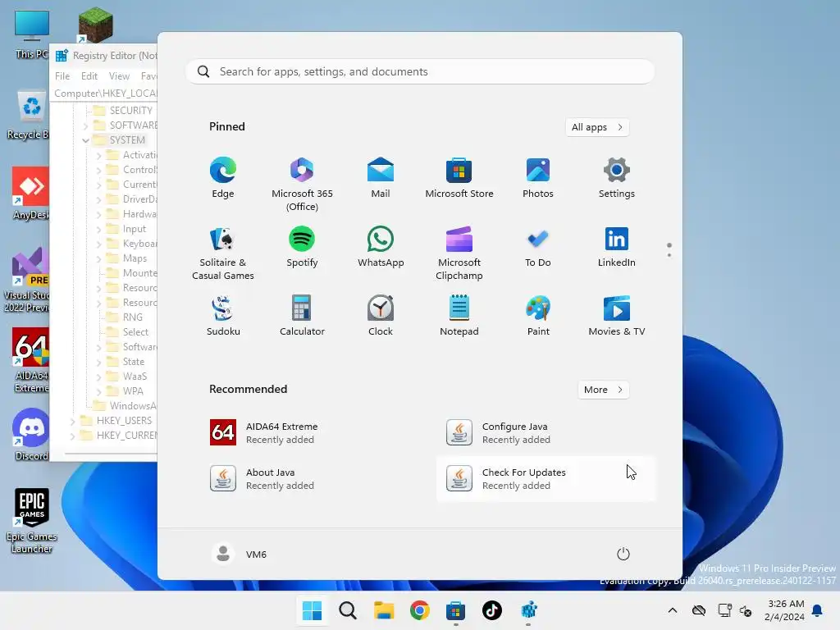Open Microsoft Store from taskbar

(456, 610)
